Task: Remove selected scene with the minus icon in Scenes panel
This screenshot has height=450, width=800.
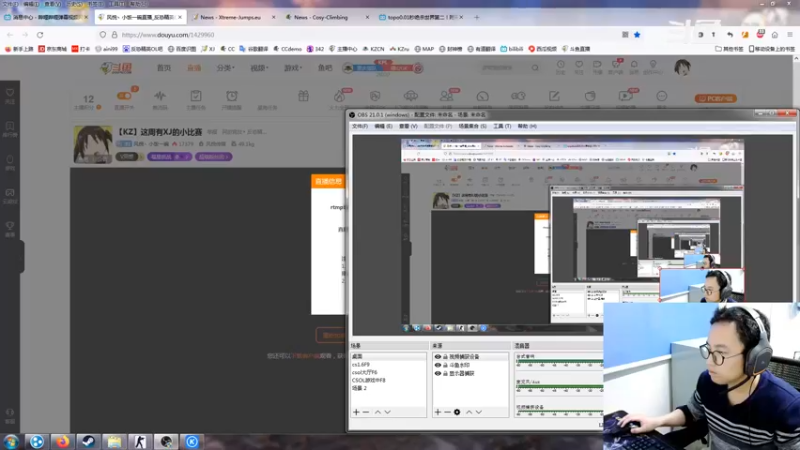Action: [366, 412]
